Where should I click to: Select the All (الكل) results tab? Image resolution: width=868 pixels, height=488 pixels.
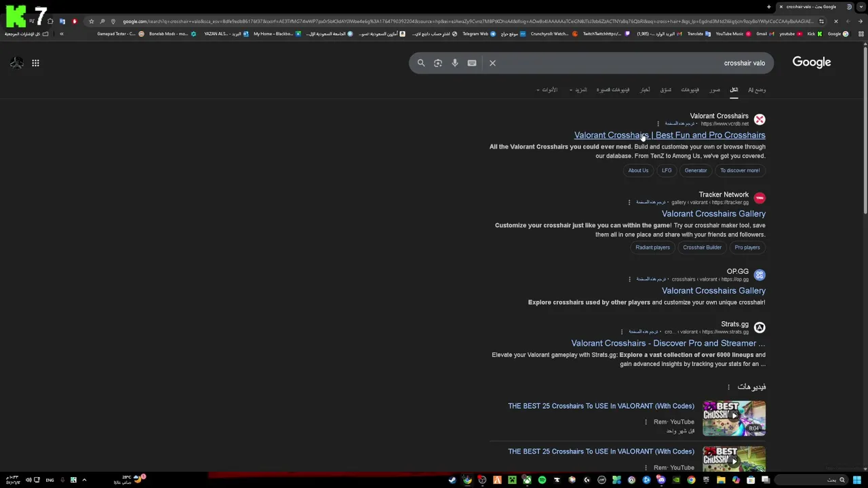(x=734, y=89)
